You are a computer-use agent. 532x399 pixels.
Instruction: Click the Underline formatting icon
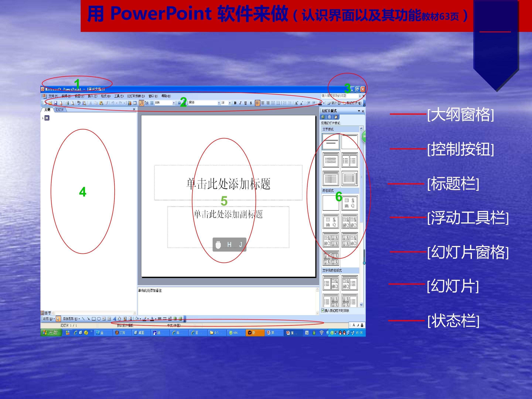245,103
